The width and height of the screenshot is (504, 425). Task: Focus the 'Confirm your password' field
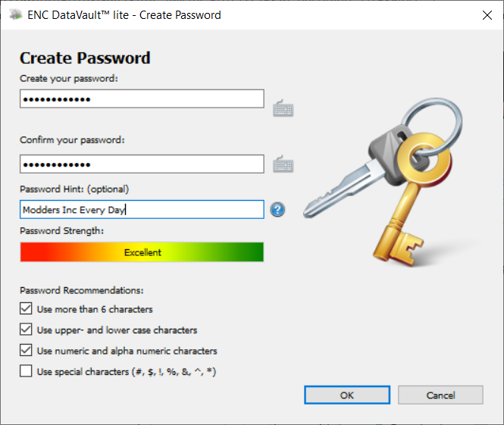pos(142,164)
